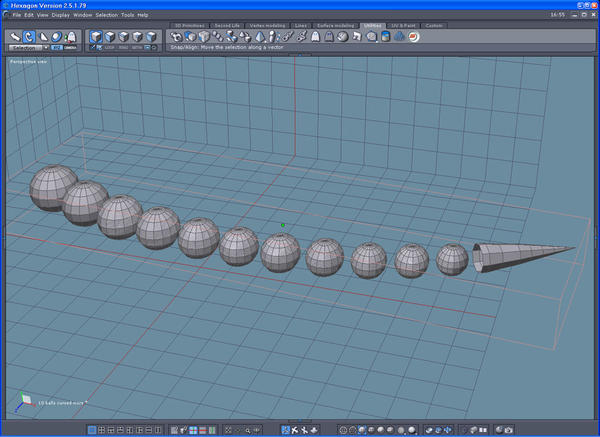Click the white music-note shaped utility icon
Image resolution: width=600 pixels, height=437 pixels.
(357, 37)
